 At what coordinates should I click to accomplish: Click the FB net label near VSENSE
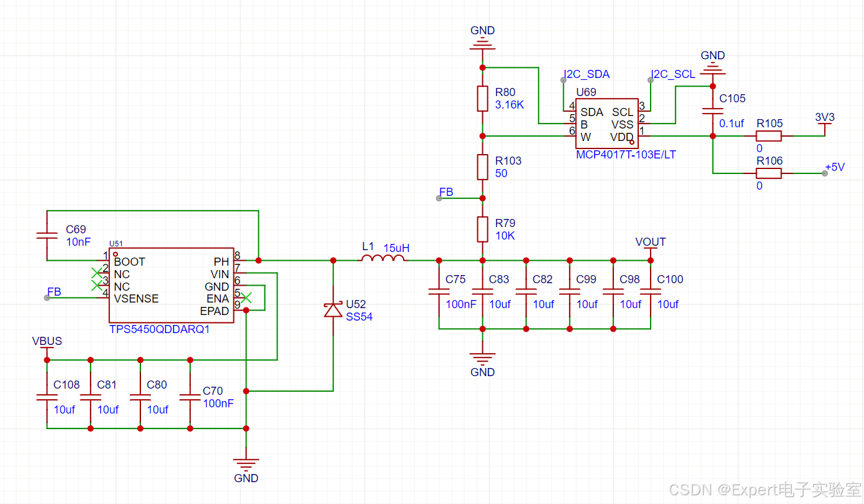(x=54, y=292)
